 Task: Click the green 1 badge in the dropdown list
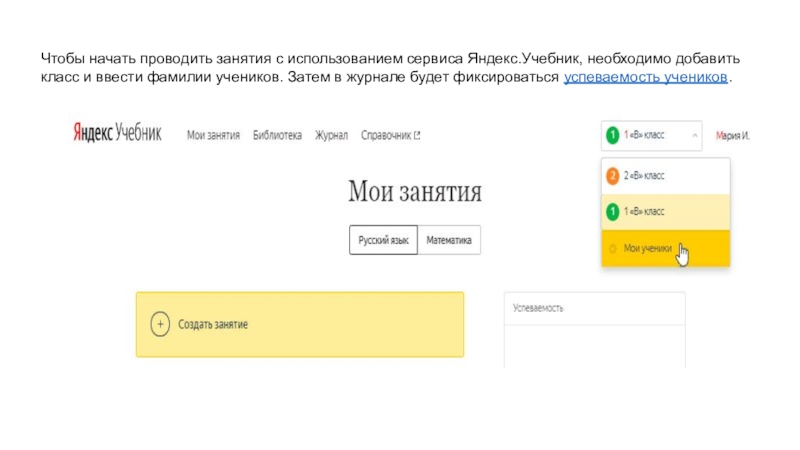(x=612, y=211)
